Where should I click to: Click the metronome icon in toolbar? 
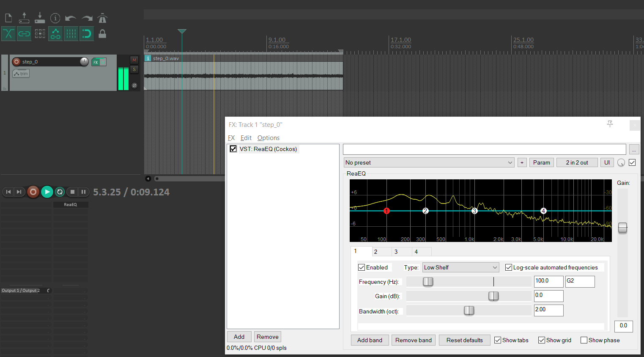(x=102, y=18)
